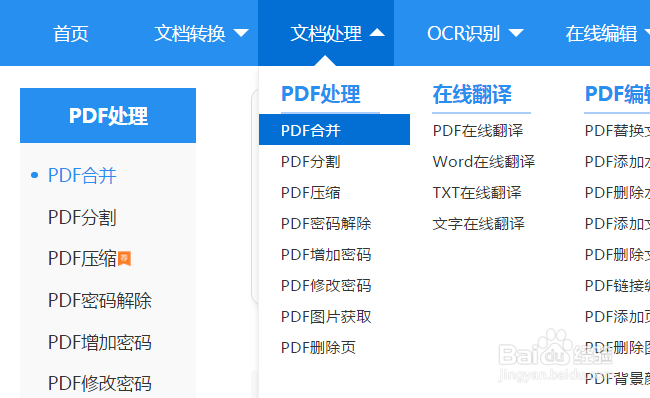Image resolution: width=650 pixels, height=398 pixels.
Task: Collapse the 文档处理 up arrow
Action: click(x=377, y=32)
